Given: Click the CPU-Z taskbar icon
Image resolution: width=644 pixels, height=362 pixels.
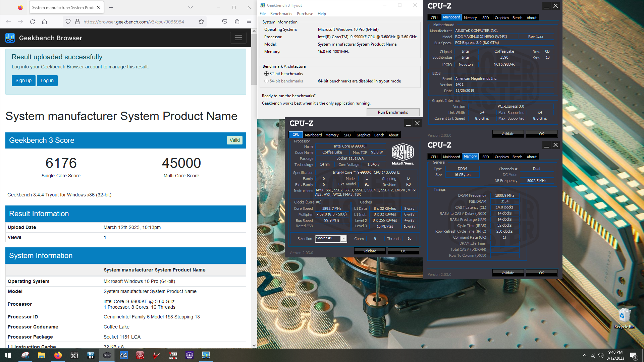Looking at the screenshot, I should click(107, 355).
